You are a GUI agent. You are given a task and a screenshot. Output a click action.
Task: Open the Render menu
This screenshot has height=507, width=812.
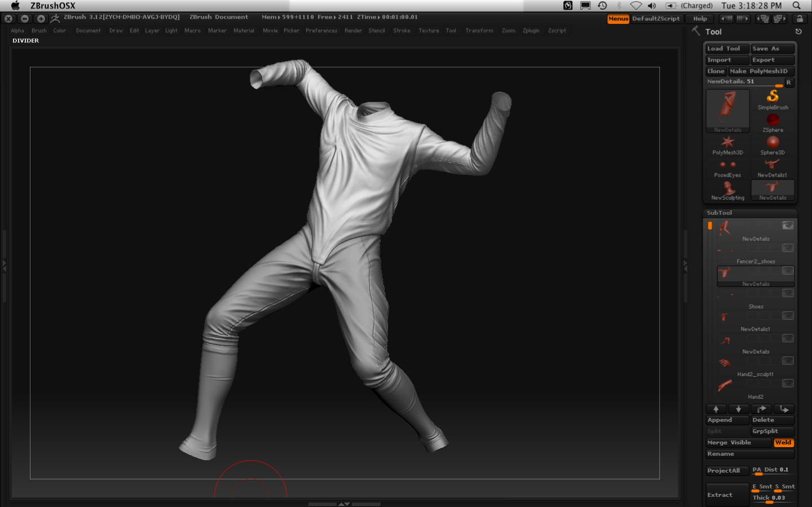[x=353, y=30]
